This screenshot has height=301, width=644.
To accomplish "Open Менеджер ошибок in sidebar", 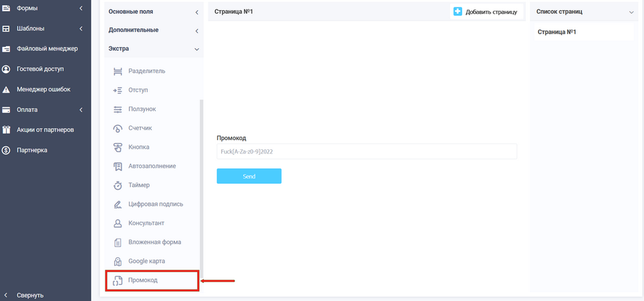I will [x=43, y=89].
